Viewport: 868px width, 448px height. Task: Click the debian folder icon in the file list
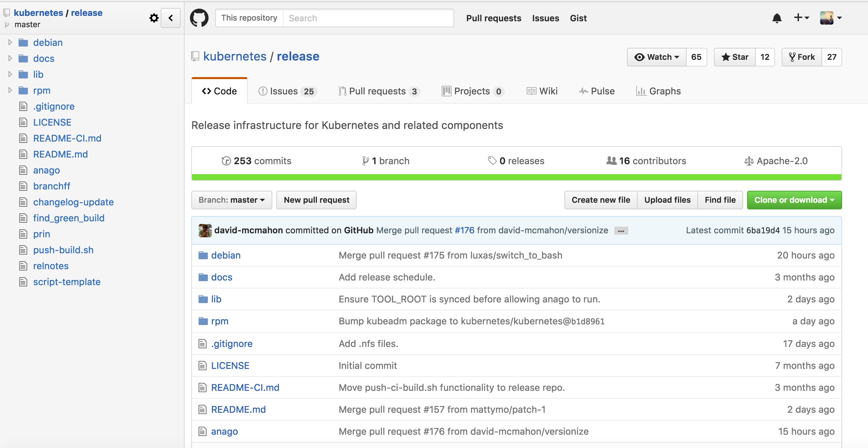point(203,255)
